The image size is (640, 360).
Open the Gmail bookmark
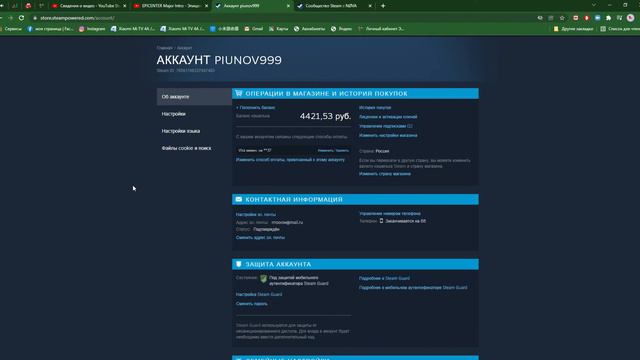tap(254, 29)
